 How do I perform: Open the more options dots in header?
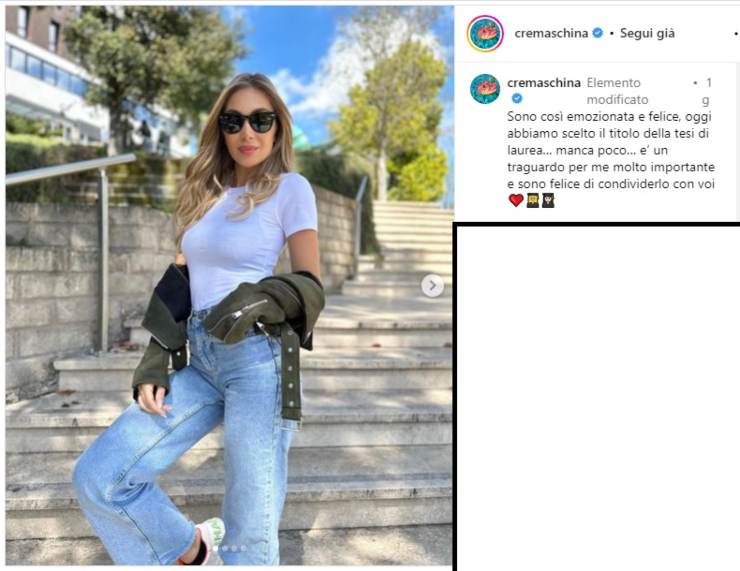[736, 34]
